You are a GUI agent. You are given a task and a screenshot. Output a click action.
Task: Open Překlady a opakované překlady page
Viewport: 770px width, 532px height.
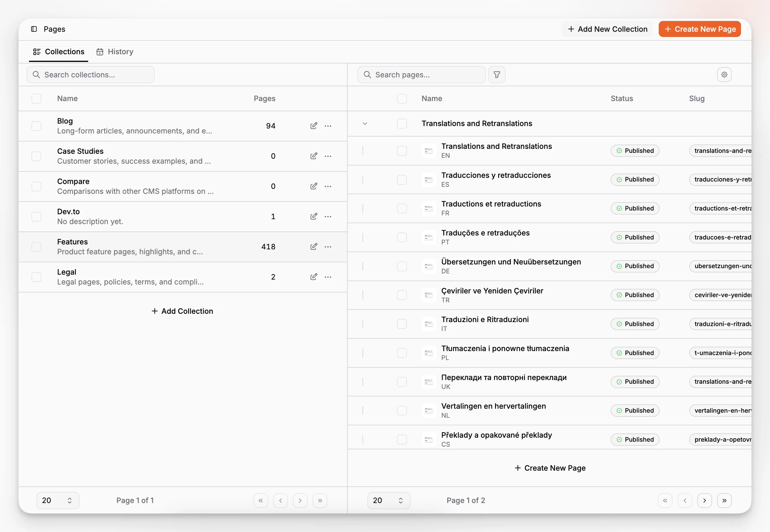pyautogui.click(x=496, y=435)
